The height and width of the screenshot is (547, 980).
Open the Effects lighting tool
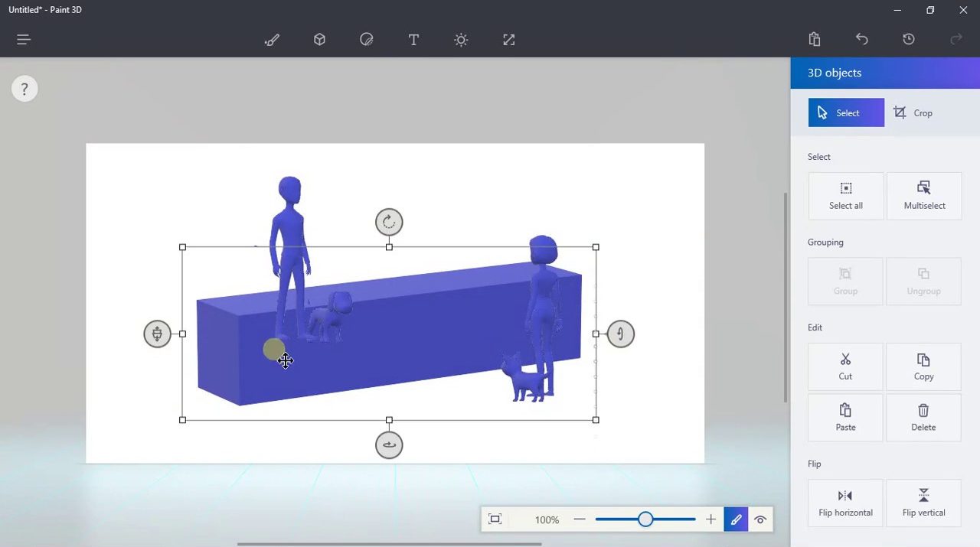[461, 40]
